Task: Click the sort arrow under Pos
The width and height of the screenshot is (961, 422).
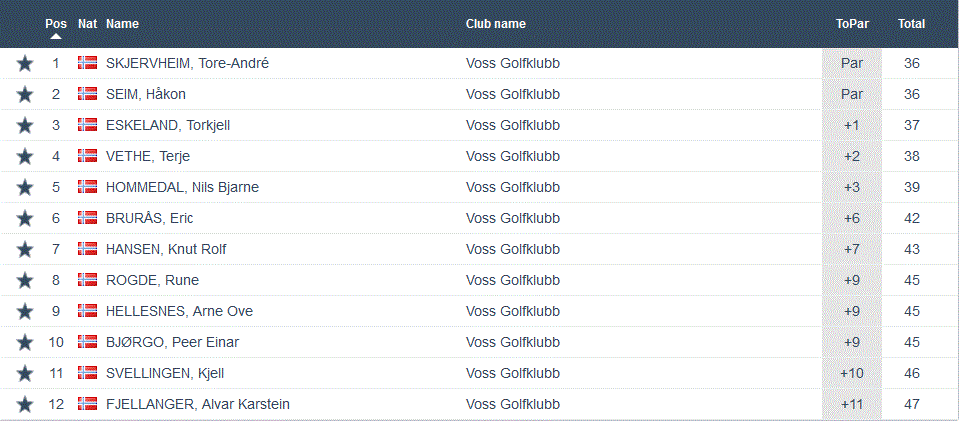Action: (56, 37)
